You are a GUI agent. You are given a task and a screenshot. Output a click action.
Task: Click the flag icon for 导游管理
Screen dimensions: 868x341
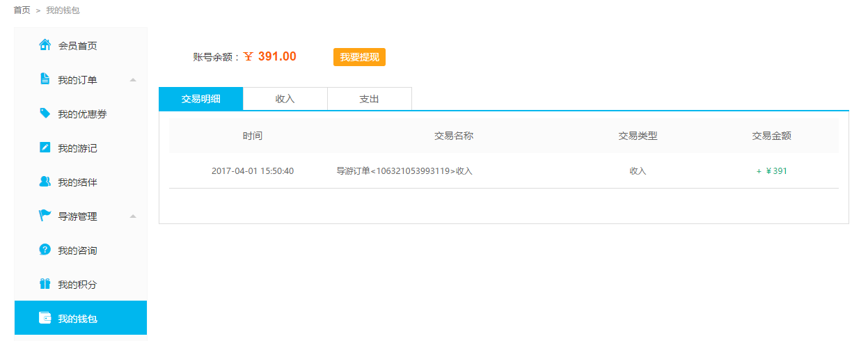pos(45,216)
